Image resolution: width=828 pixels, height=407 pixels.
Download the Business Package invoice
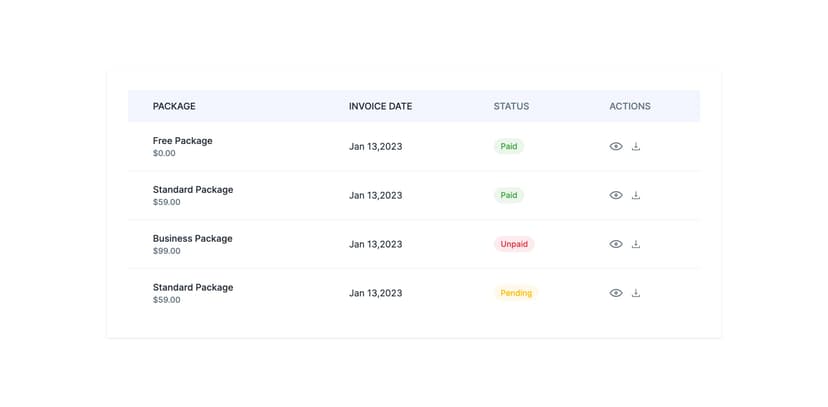click(636, 244)
